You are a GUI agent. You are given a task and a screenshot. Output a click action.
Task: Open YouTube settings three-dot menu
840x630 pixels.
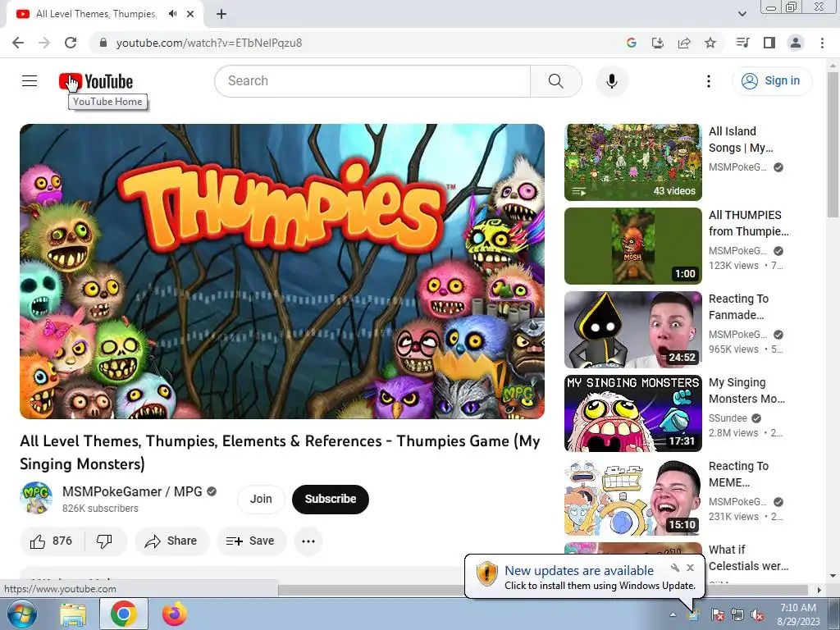coord(708,81)
